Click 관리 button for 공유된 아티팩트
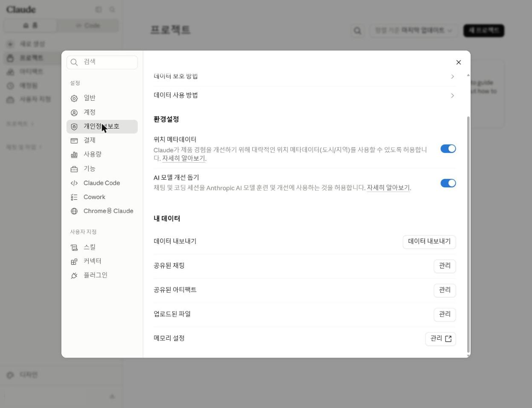This screenshot has height=408, width=532. click(x=445, y=290)
